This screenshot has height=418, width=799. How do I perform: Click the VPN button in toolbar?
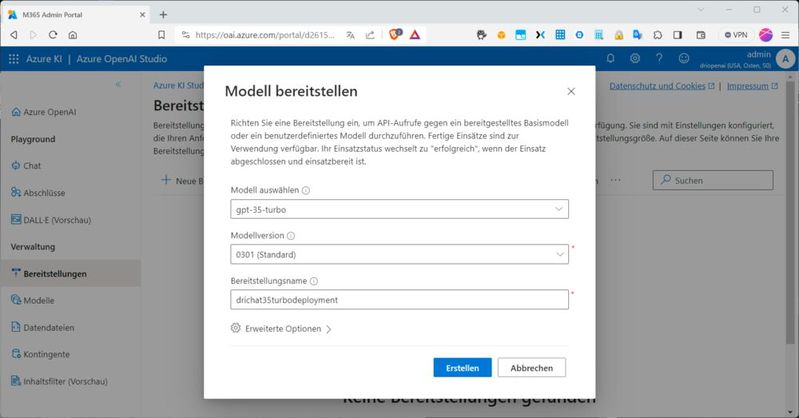(x=736, y=35)
